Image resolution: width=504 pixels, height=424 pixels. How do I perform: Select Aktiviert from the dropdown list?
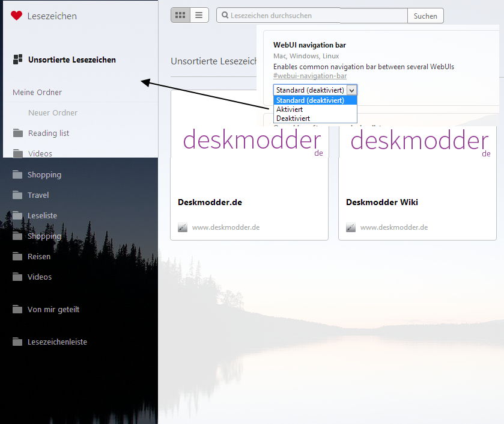290,109
